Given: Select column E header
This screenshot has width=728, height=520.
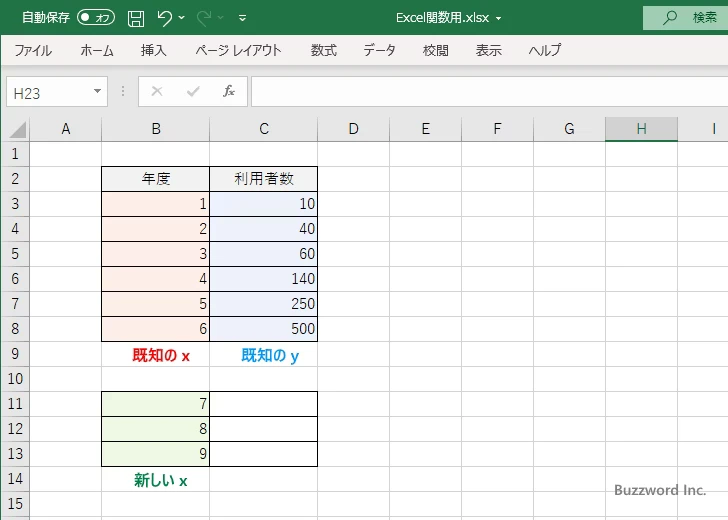Looking at the screenshot, I should tap(426, 129).
